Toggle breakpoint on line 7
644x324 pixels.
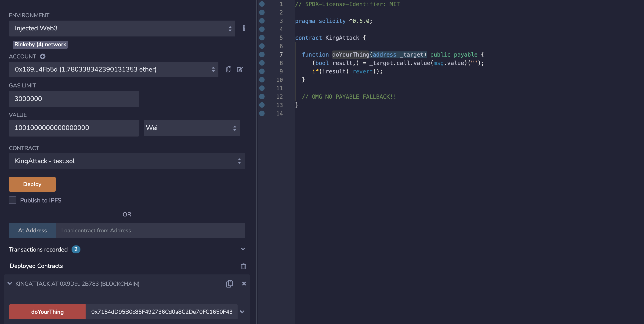click(x=262, y=54)
